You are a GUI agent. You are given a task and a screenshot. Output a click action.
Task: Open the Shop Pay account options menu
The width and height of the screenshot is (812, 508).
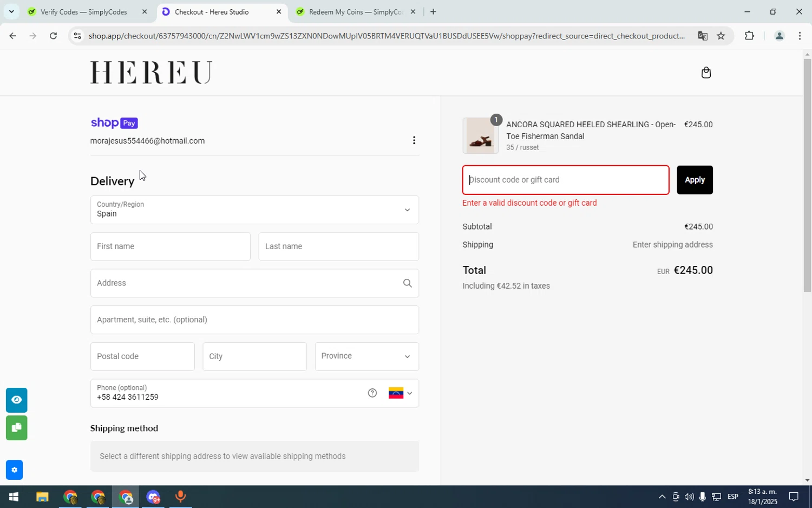pos(414,141)
